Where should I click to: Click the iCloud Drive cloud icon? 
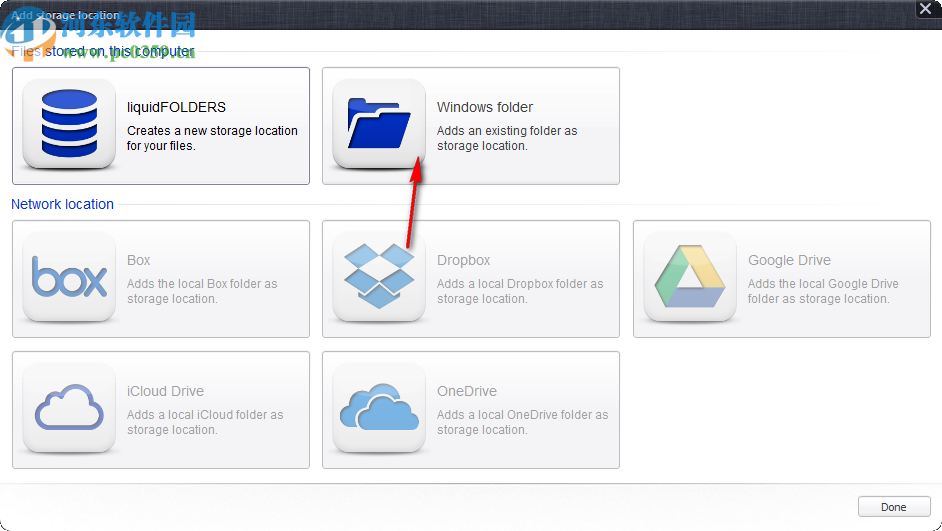69,408
